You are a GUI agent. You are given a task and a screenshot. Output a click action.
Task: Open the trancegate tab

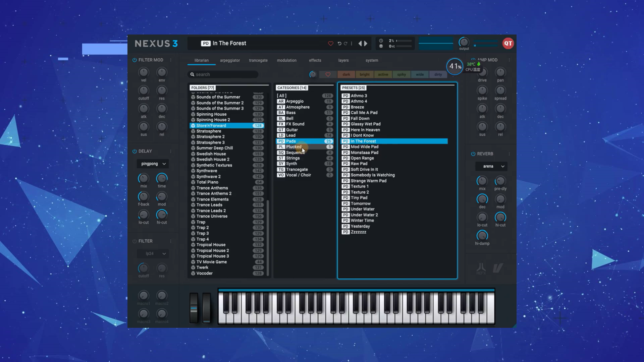click(x=258, y=60)
